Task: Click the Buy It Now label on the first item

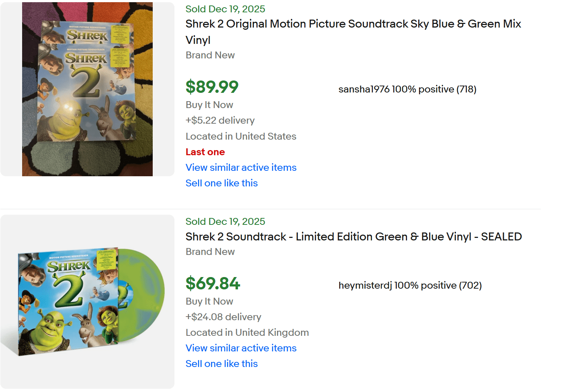Action: pyautogui.click(x=209, y=105)
